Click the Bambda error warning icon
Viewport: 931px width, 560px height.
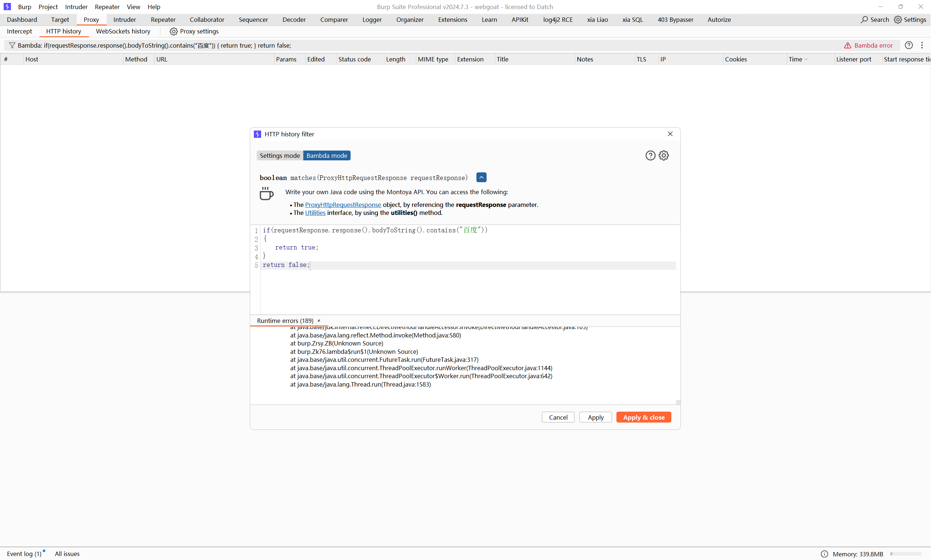(x=848, y=45)
